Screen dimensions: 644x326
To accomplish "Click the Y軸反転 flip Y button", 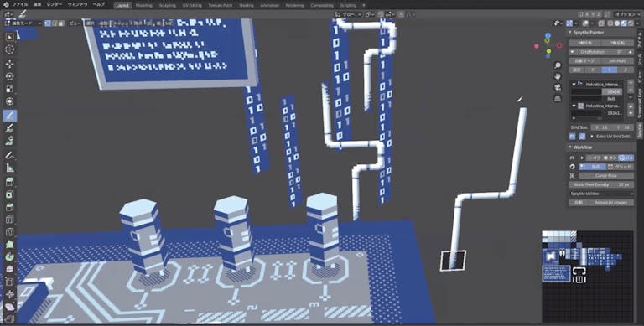I will 618,43.
